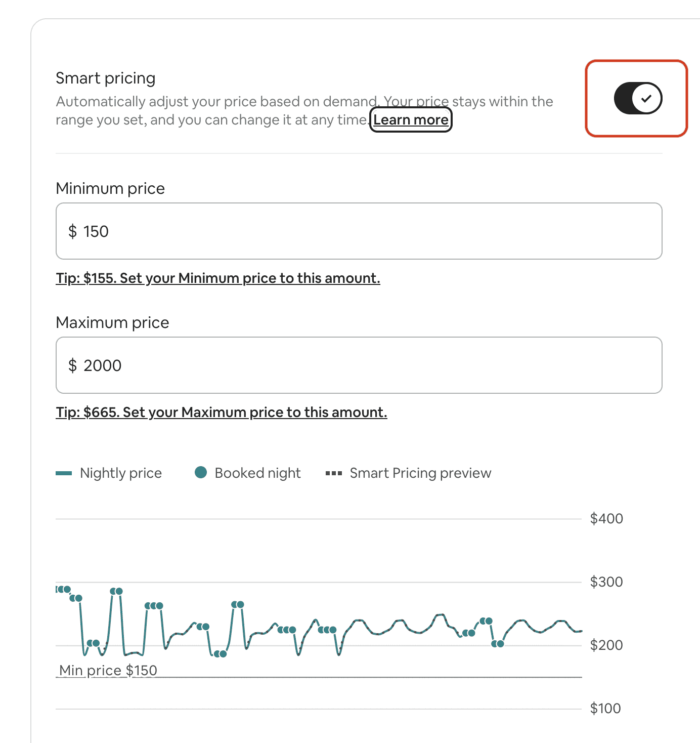This screenshot has width=700, height=743.
Task: Apply the $665 maximum price tip
Action: coord(222,412)
